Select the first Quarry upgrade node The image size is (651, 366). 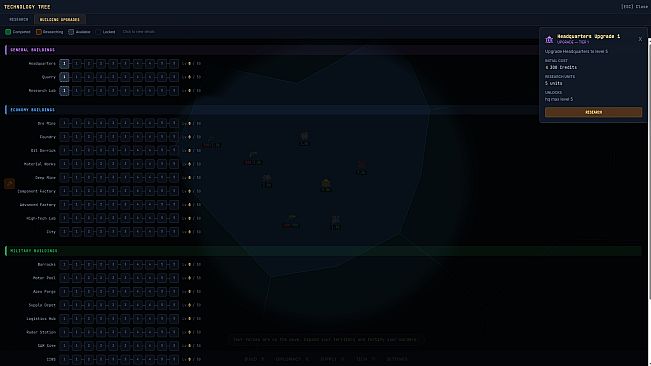point(64,77)
